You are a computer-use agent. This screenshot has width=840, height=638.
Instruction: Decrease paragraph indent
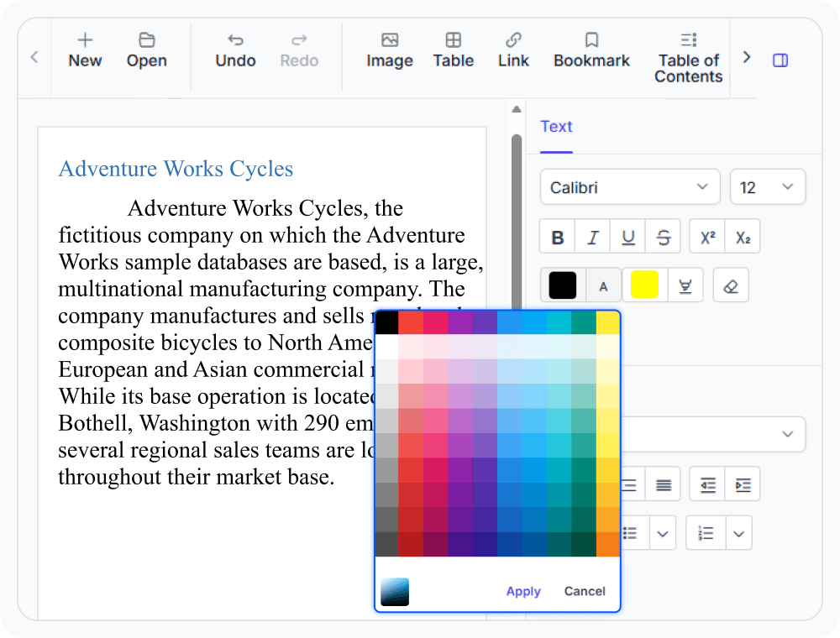(x=707, y=485)
